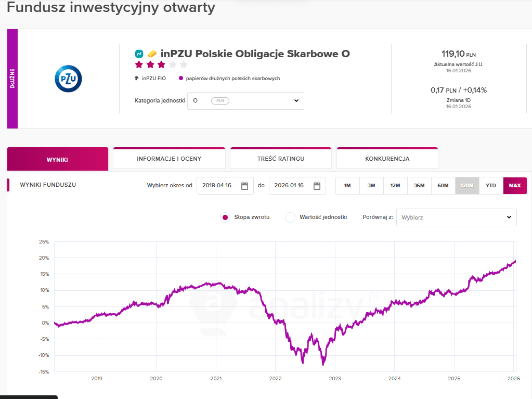Click the vertical DŁUŻNE category label
This screenshot has width=532, height=399.
[x=12, y=79]
